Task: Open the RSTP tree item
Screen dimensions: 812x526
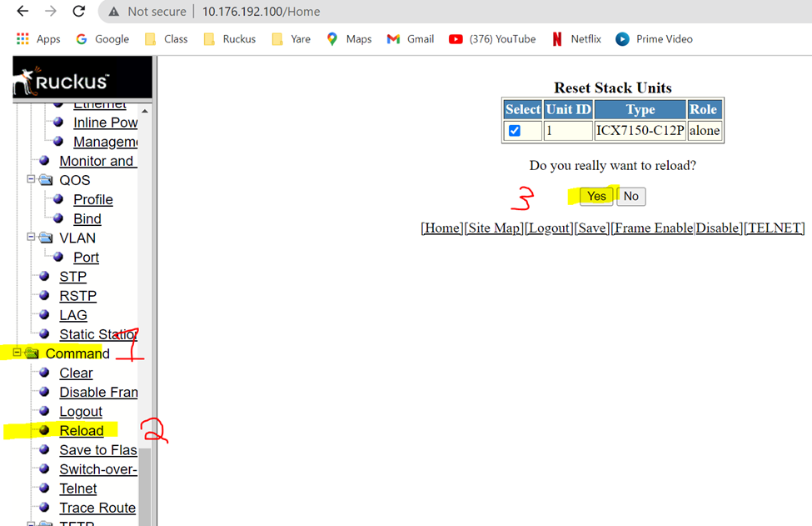Action: (77, 296)
